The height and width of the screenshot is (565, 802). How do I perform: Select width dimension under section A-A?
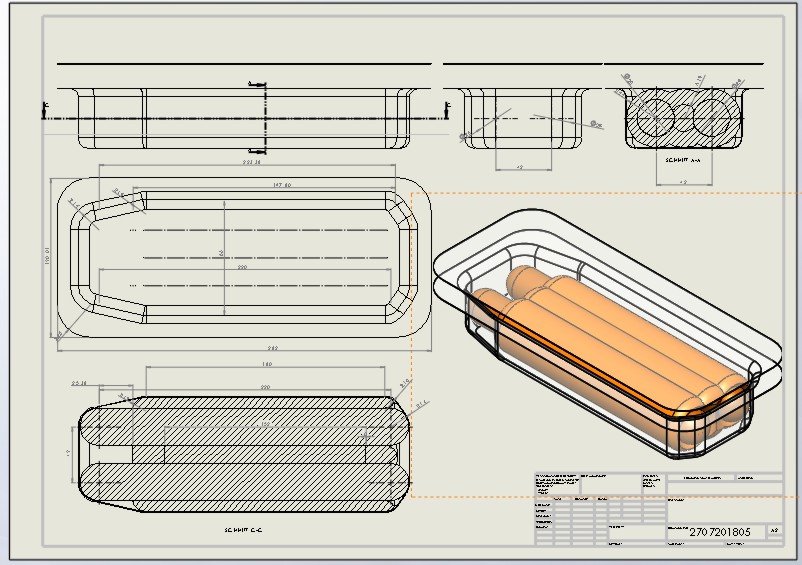point(683,182)
